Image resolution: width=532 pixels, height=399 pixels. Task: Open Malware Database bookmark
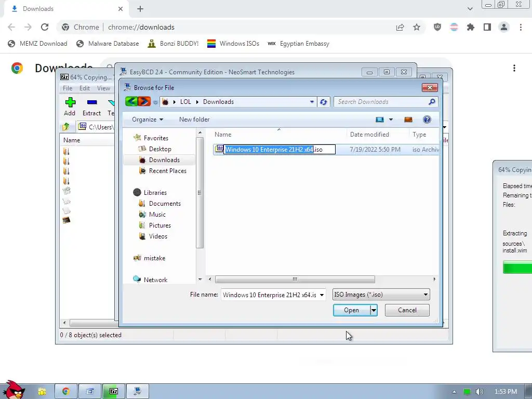pyautogui.click(x=108, y=44)
